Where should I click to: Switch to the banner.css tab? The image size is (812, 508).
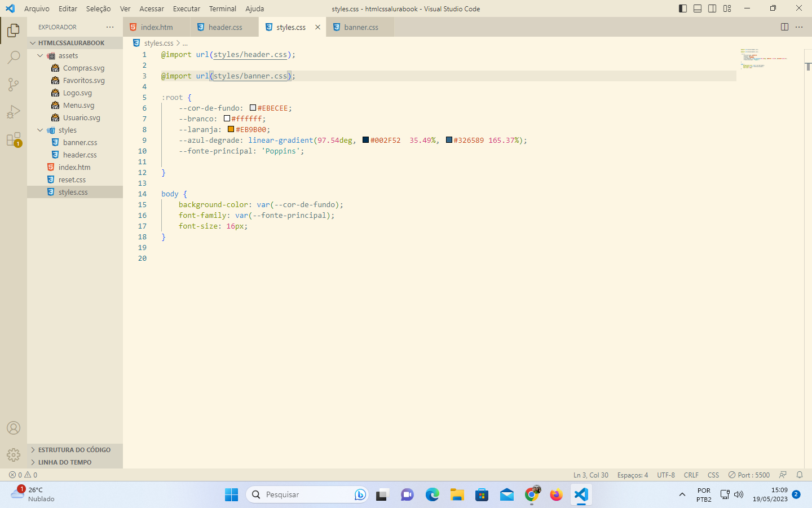pyautogui.click(x=361, y=27)
